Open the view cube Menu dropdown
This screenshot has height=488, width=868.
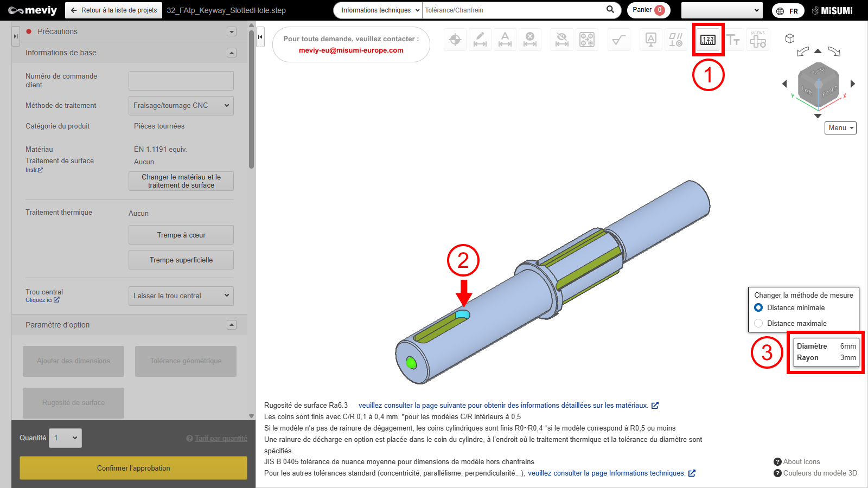tap(840, 128)
